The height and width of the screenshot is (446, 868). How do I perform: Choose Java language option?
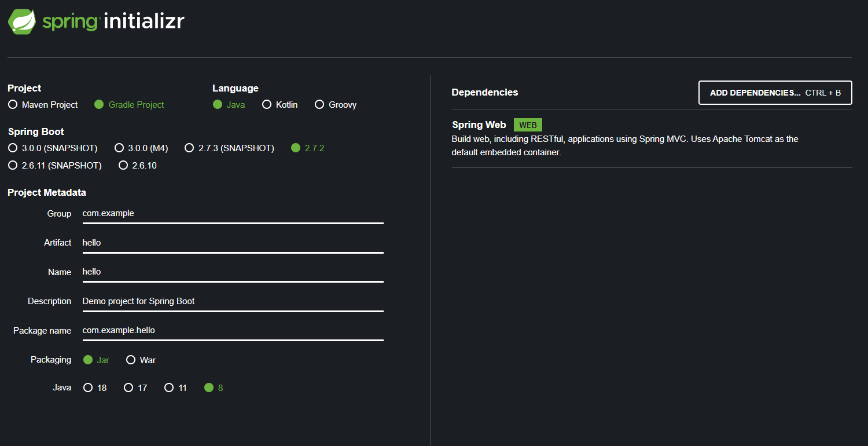[x=229, y=105]
